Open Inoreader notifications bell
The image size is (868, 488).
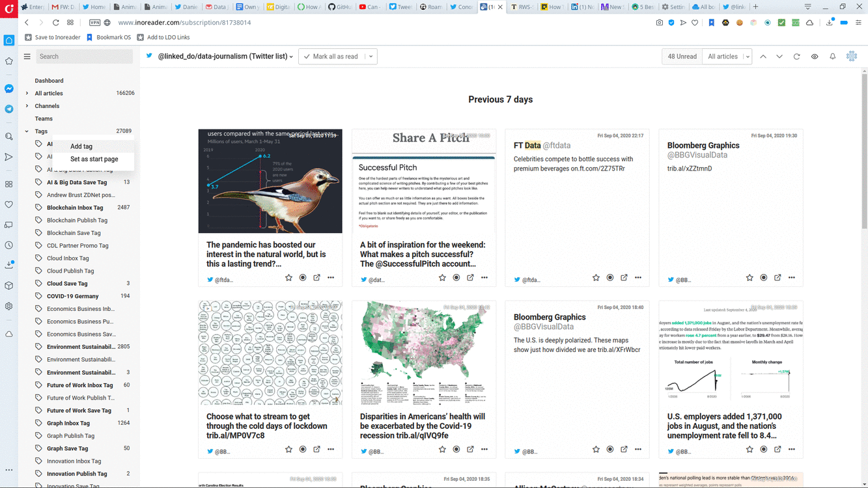[x=832, y=57]
